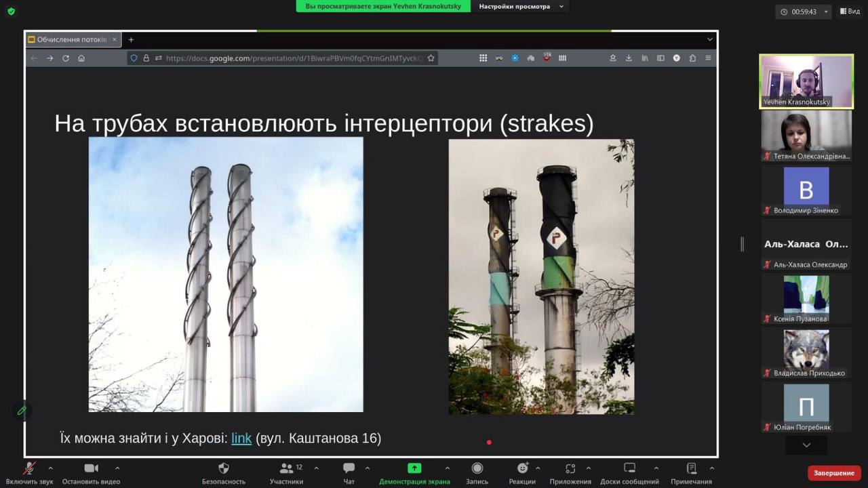Select Владислав Приходько wolf avatar tile

coord(806,352)
